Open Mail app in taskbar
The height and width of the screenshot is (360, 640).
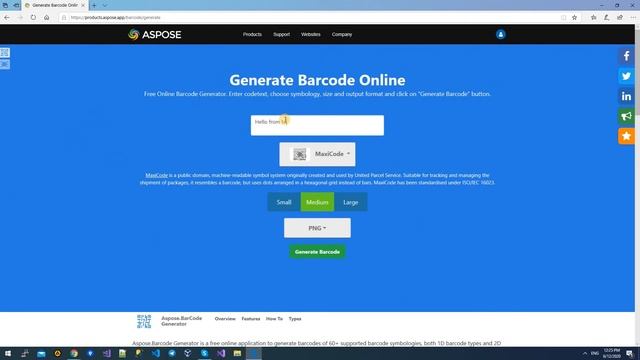(x=41, y=353)
